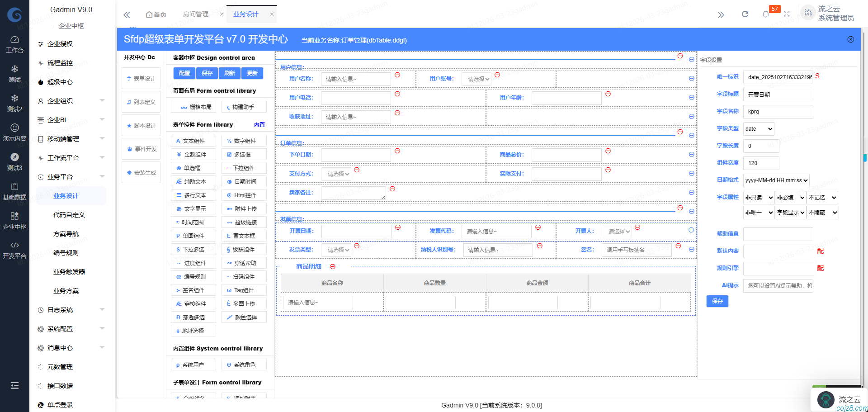The image size is (868, 412).
Task: Toggle fullscreen with the expand icon
Action: point(787,14)
